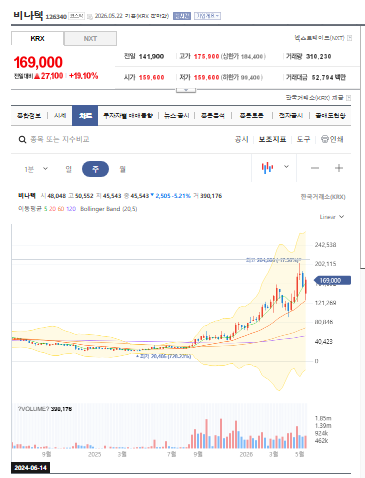
Task: Open the 뉴스·공시 tab
Action: click(x=177, y=115)
